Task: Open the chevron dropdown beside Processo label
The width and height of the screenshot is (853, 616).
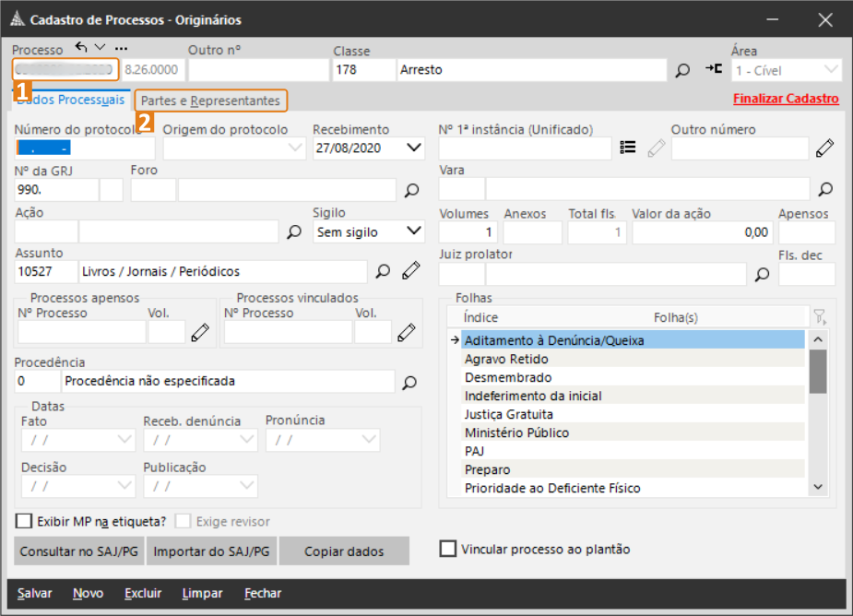Action: [100, 47]
